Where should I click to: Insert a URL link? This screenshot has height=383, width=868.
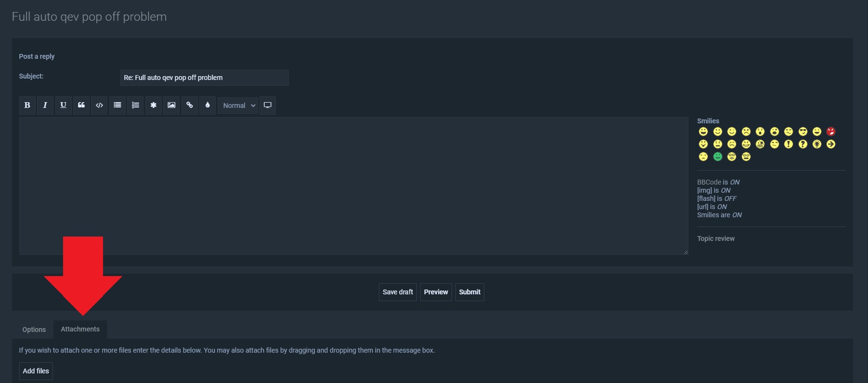[190, 105]
